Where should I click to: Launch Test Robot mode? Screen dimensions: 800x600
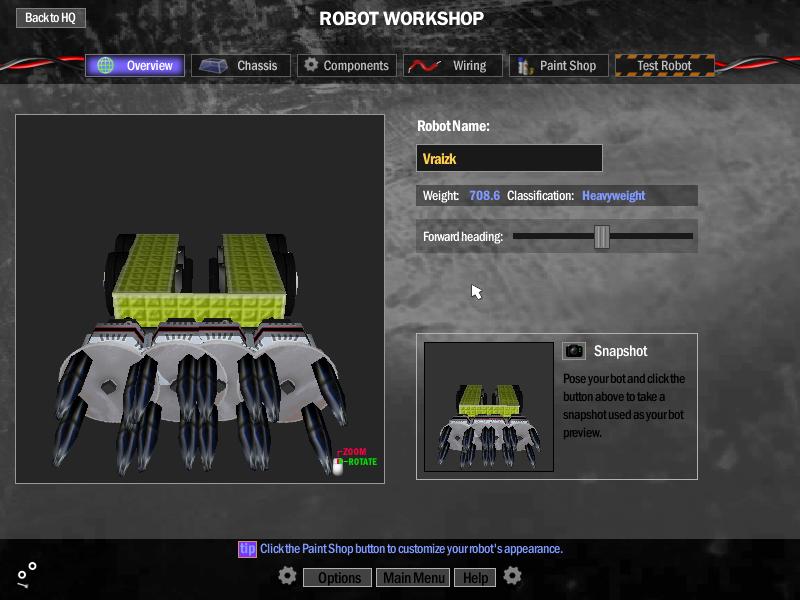pos(665,65)
